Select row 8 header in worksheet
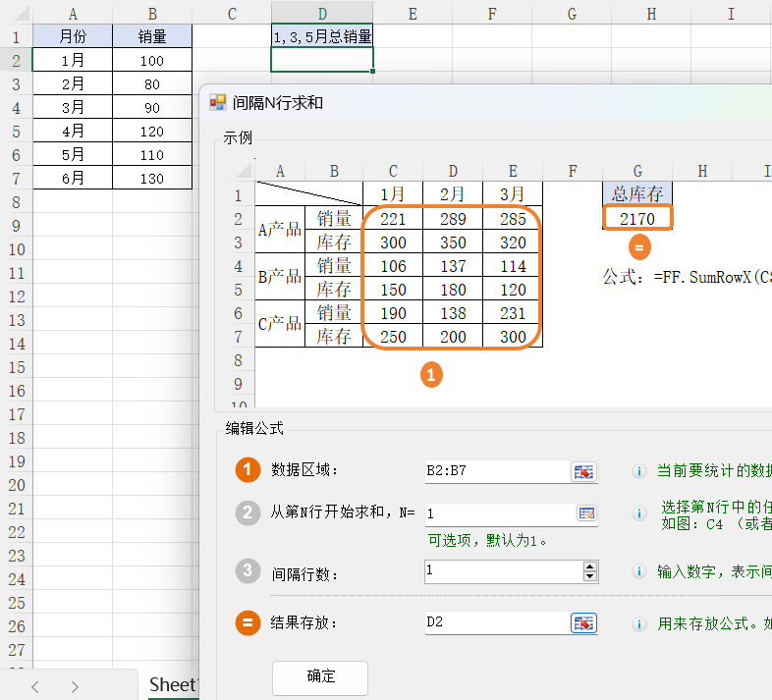The height and width of the screenshot is (700, 772). pos(16,202)
